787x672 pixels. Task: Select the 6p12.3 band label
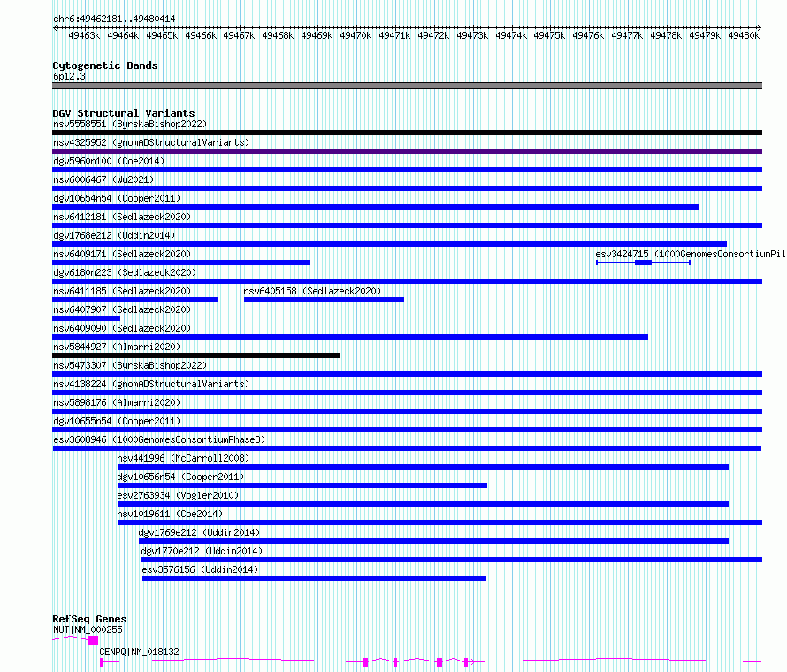tap(69, 76)
